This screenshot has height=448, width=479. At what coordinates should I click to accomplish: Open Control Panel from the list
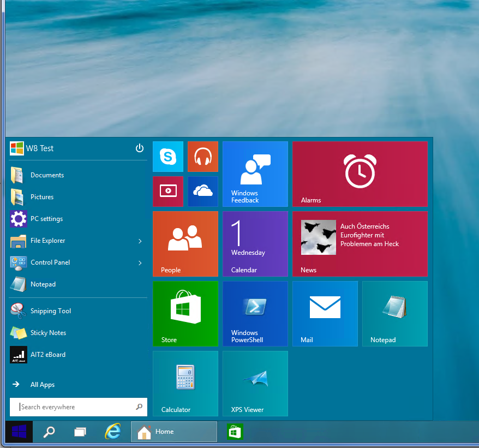click(72, 262)
